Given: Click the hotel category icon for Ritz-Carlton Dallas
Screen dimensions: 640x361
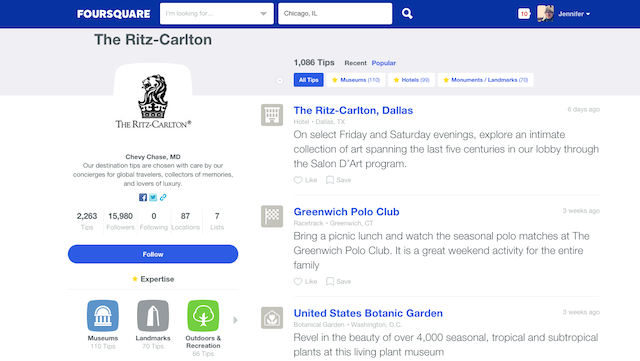Looking at the screenshot, I should point(272,115).
